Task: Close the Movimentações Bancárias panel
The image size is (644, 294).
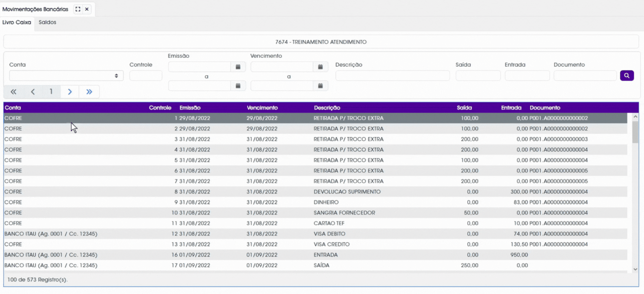Action: coord(87,9)
